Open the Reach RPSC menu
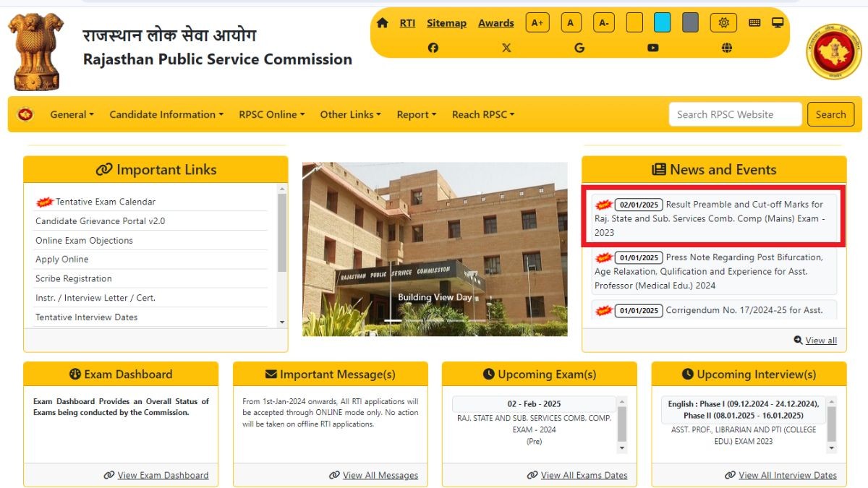 pyautogui.click(x=482, y=114)
